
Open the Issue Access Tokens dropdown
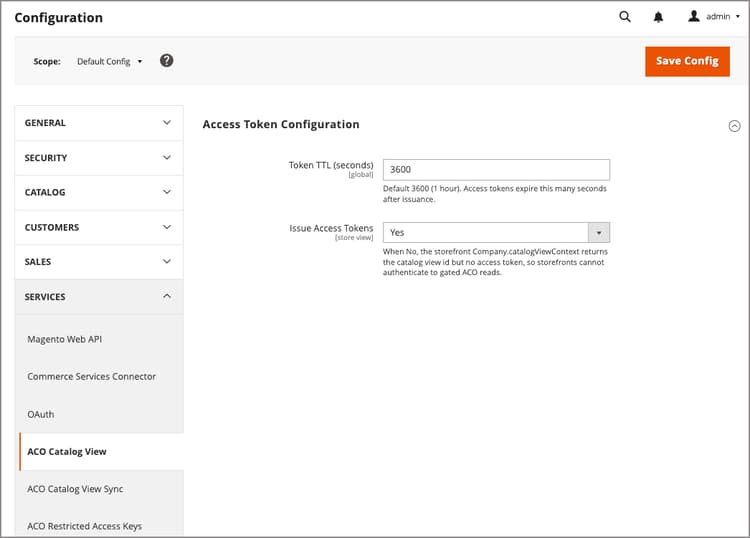click(496, 232)
